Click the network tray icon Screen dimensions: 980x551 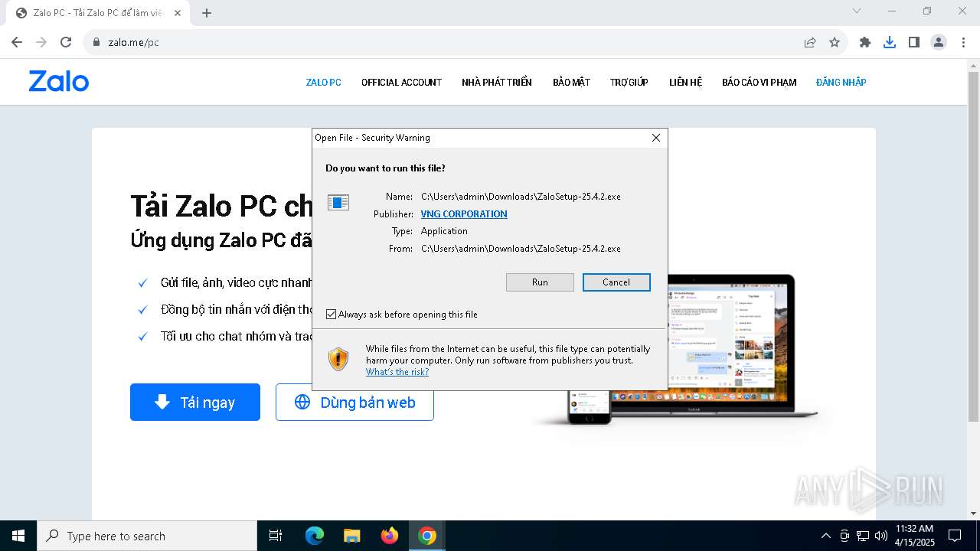pyautogui.click(x=863, y=536)
